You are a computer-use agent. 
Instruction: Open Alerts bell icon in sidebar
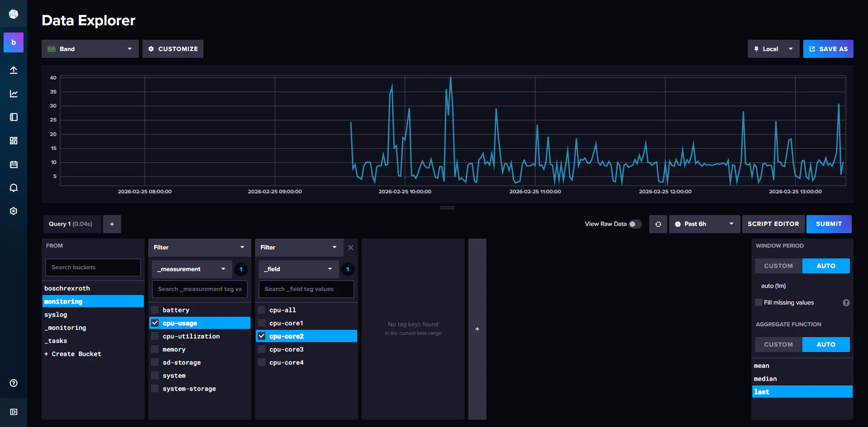pos(14,188)
